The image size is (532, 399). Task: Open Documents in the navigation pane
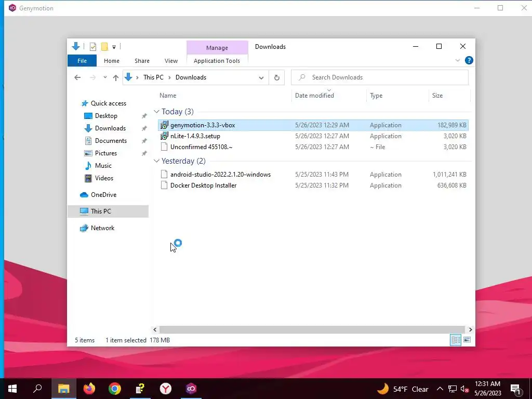(111, 141)
